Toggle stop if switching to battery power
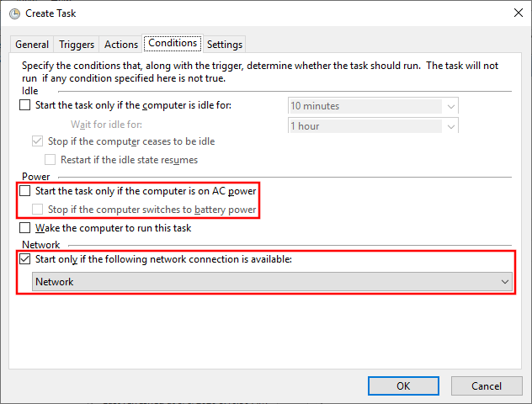 (x=37, y=210)
